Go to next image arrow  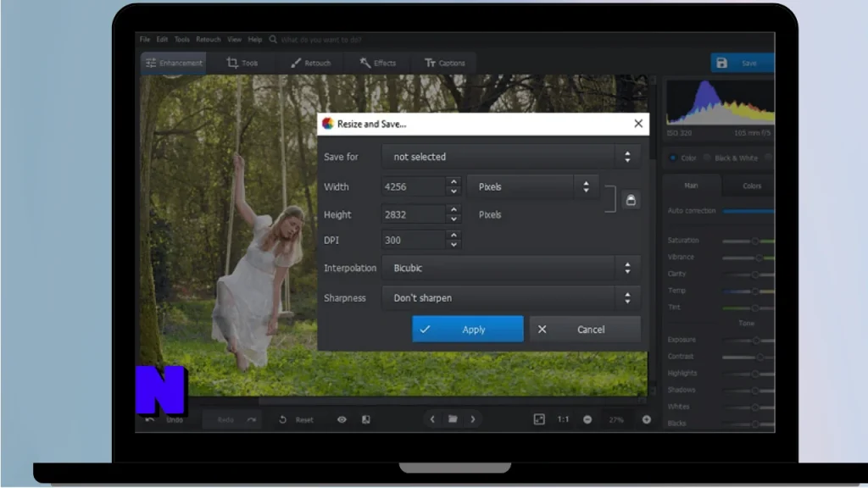[x=473, y=419]
